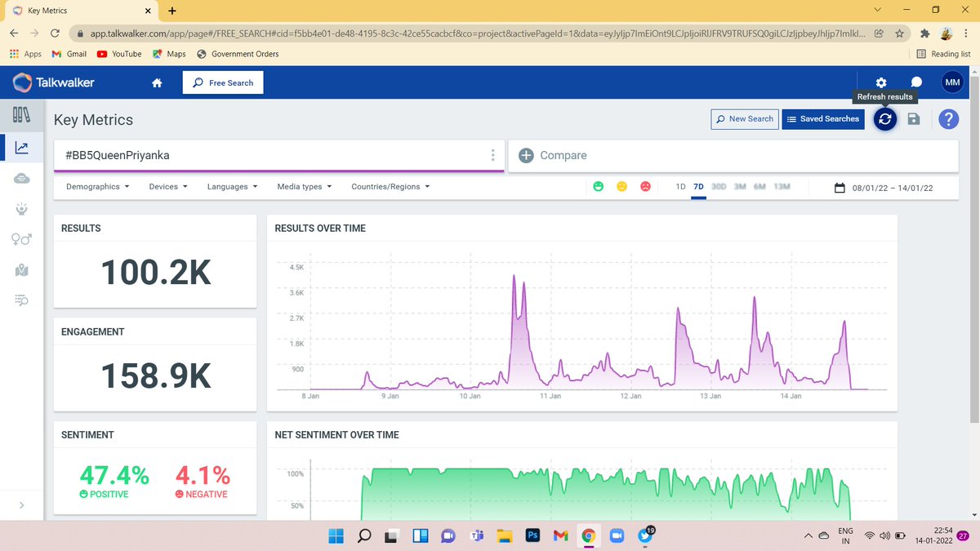Click the Refresh results icon
This screenshot has width=980, height=551.
(885, 119)
